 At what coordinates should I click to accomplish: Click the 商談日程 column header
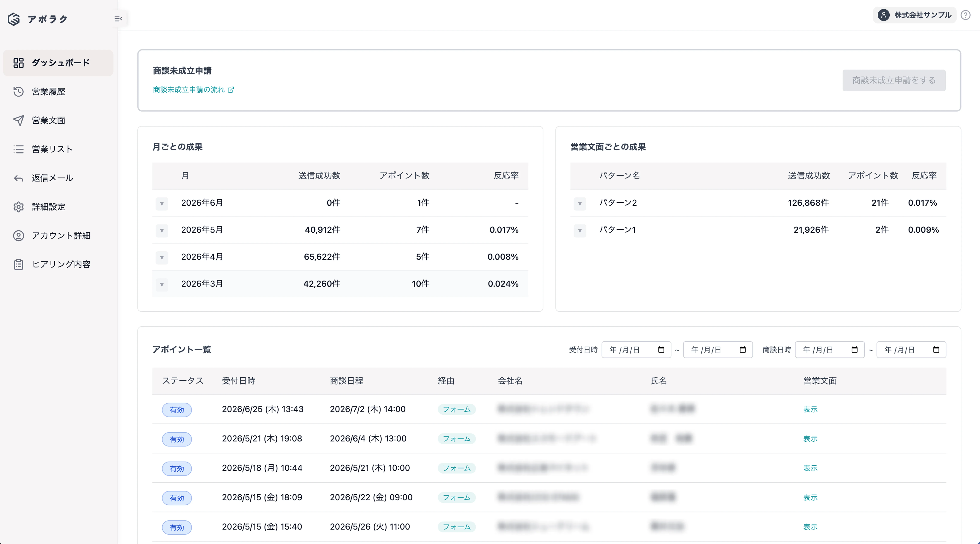click(x=346, y=381)
